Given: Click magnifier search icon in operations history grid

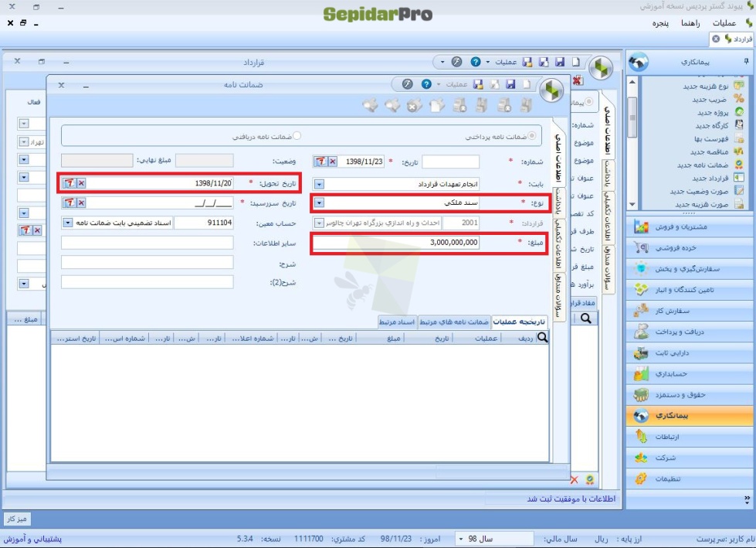Looking at the screenshot, I should point(542,338).
